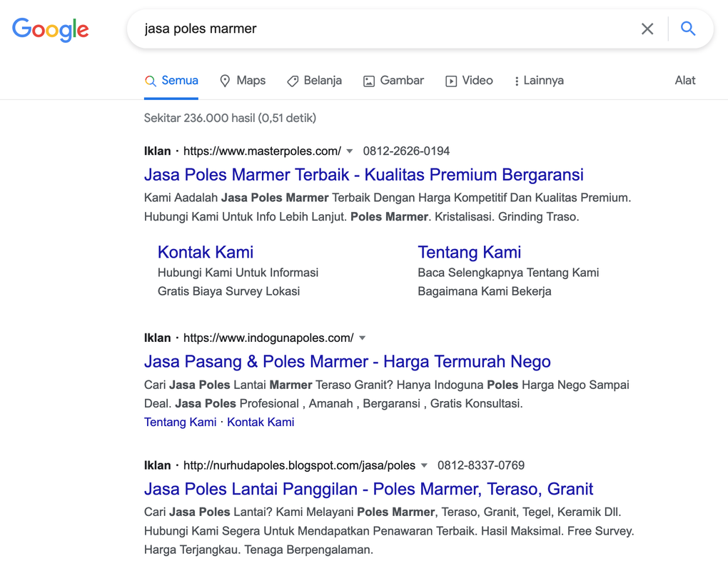The height and width of the screenshot is (571, 728).
Task: Open the dropdown arrow next to nurhudapoles.blogspot.com
Action: (424, 466)
